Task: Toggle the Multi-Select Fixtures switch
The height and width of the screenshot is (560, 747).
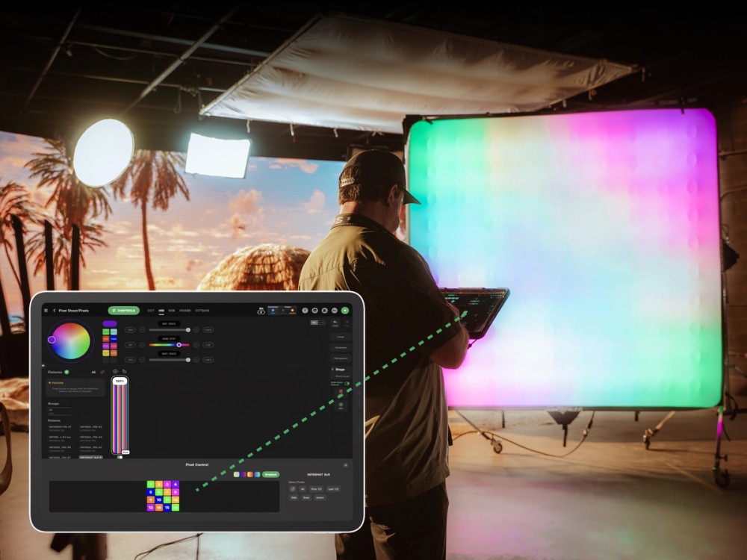Action: pos(347,383)
